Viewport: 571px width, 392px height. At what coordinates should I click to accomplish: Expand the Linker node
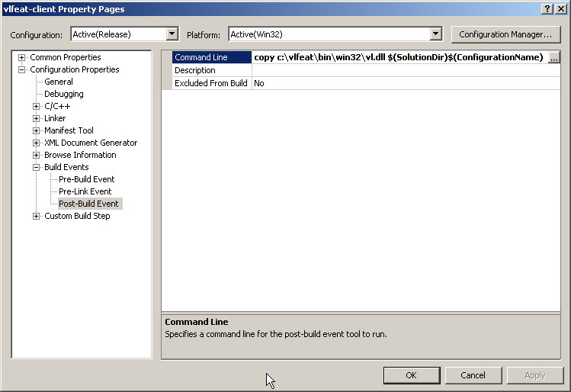click(36, 119)
